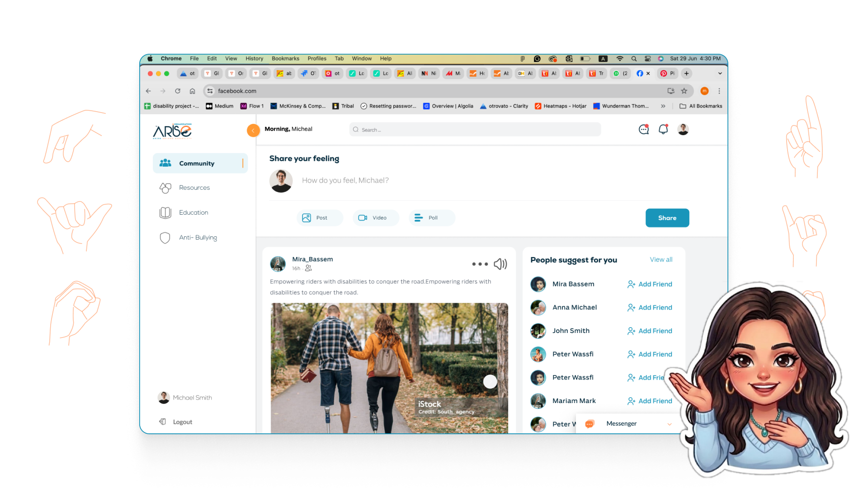Click the Search field
The width and height of the screenshot is (868, 488).
tap(475, 130)
